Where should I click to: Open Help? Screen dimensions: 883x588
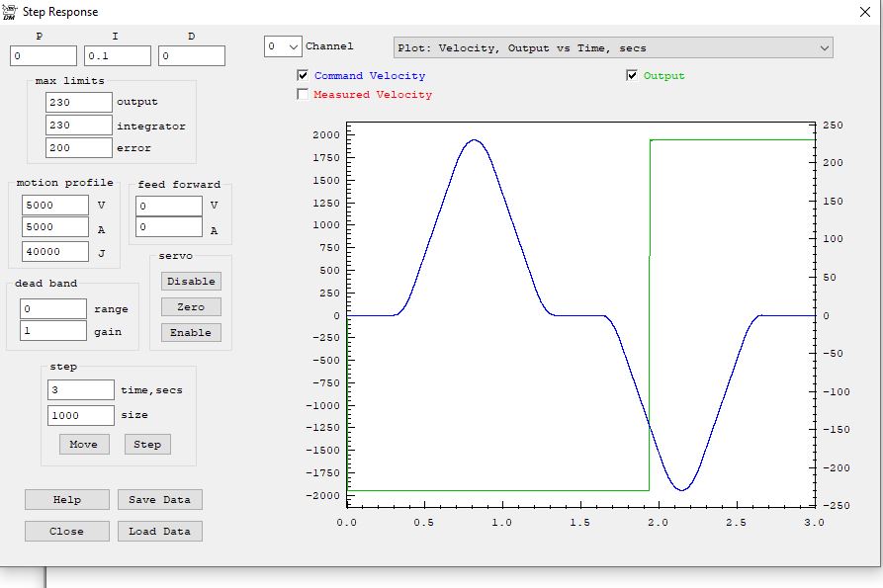(66, 500)
